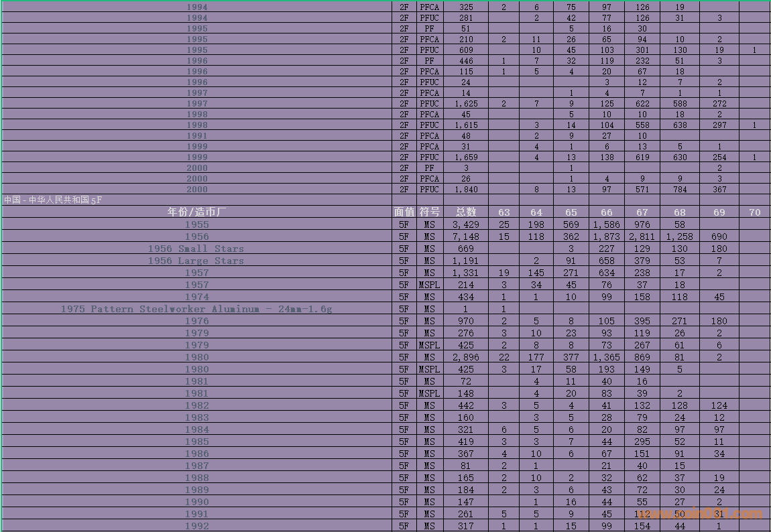Select the total value 1,840 cell
771x532 pixels.
tap(465, 190)
